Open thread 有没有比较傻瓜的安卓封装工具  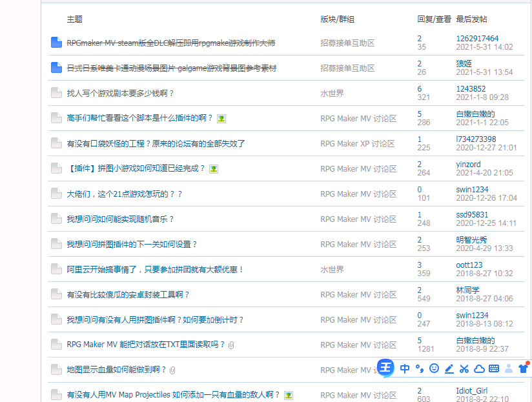(128, 294)
